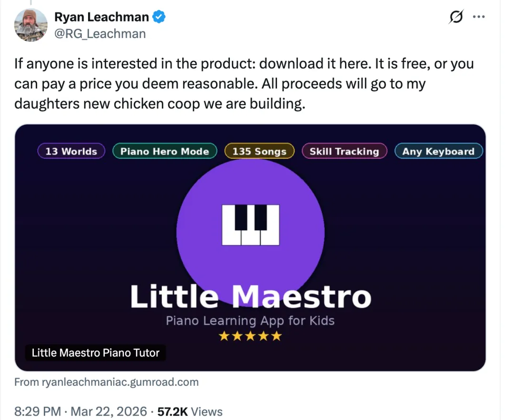Open the three-dot more options menu

pyautogui.click(x=478, y=17)
